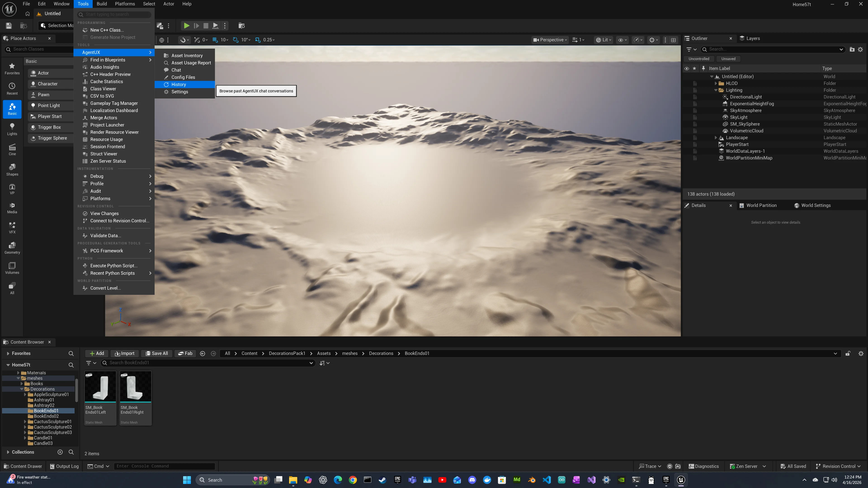Open the Perspective view dropdown
868x488 pixels.
pos(550,40)
